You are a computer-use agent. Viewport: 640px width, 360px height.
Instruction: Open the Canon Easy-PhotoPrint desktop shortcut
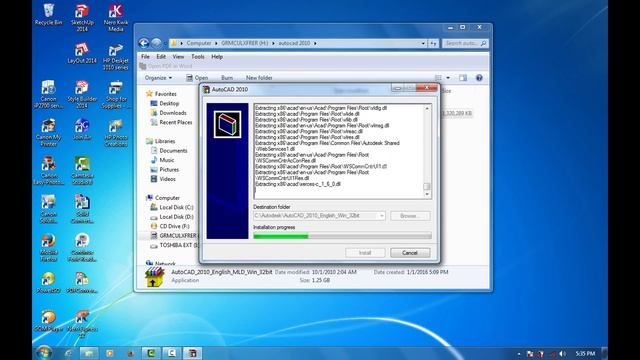click(x=48, y=171)
